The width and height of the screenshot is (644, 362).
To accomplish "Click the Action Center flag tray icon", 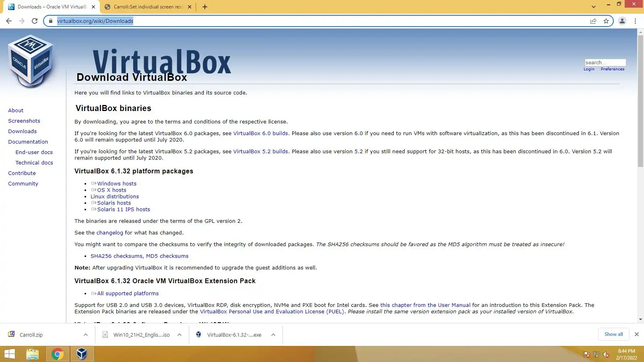I will pos(587,354).
